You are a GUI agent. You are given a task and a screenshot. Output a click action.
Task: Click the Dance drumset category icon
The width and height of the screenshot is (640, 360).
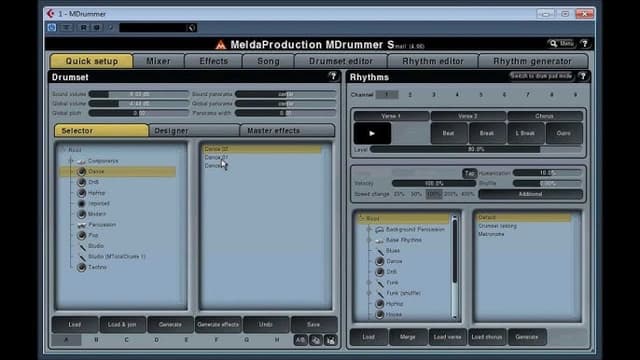click(x=82, y=172)
